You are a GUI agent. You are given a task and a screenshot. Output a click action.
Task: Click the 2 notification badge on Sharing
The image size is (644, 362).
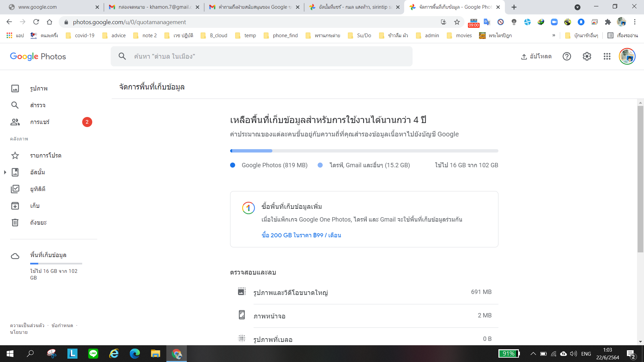click(87, 122)
